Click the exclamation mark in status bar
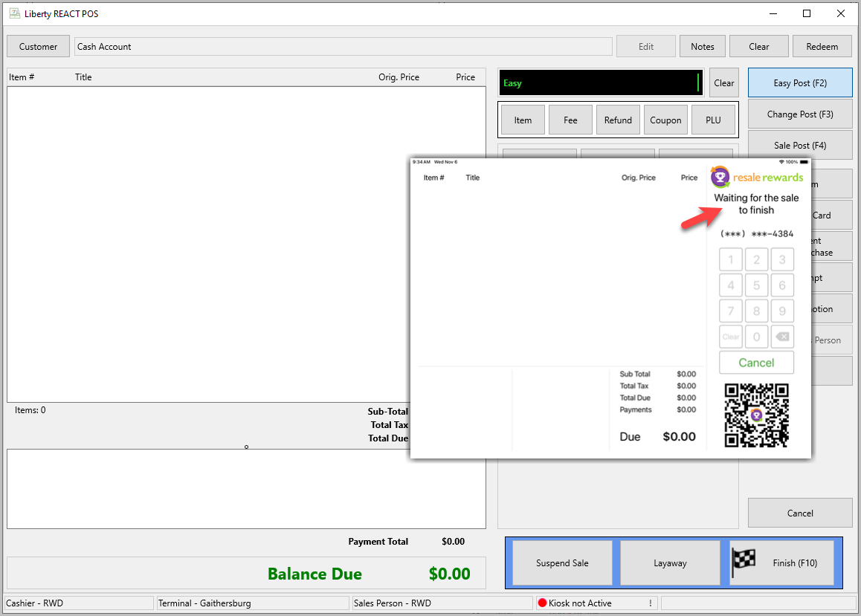 tap(650, 603)
